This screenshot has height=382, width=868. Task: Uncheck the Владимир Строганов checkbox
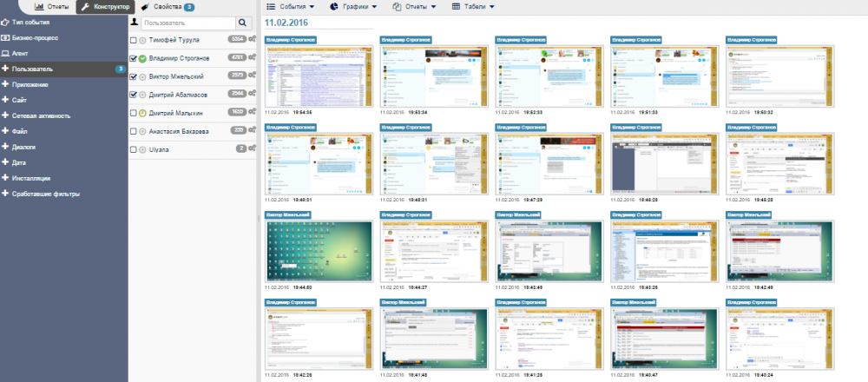tap(133, 59)
